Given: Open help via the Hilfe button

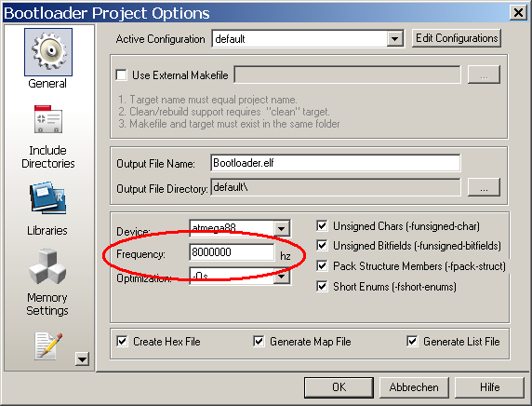Looking at the screenshot, I should pyautogui.click(x=489, y=387).
